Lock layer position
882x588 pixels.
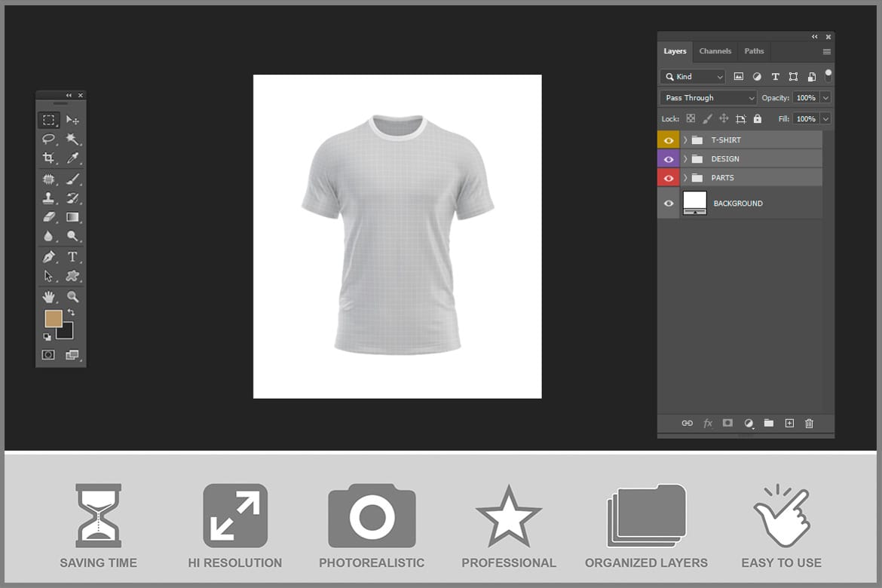[x=724, y=118]
